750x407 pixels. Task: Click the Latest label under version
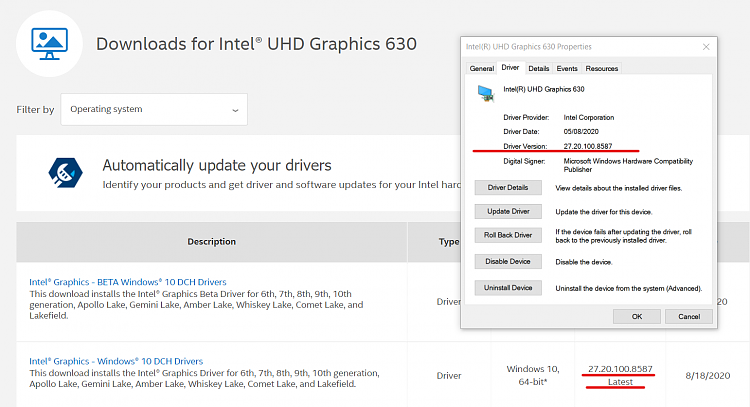point(620,382)
